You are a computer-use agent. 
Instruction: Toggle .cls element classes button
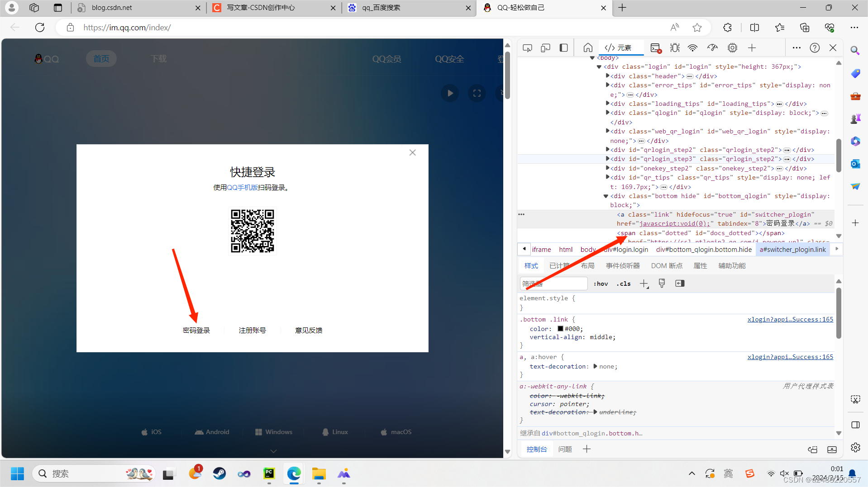point(624,284)
